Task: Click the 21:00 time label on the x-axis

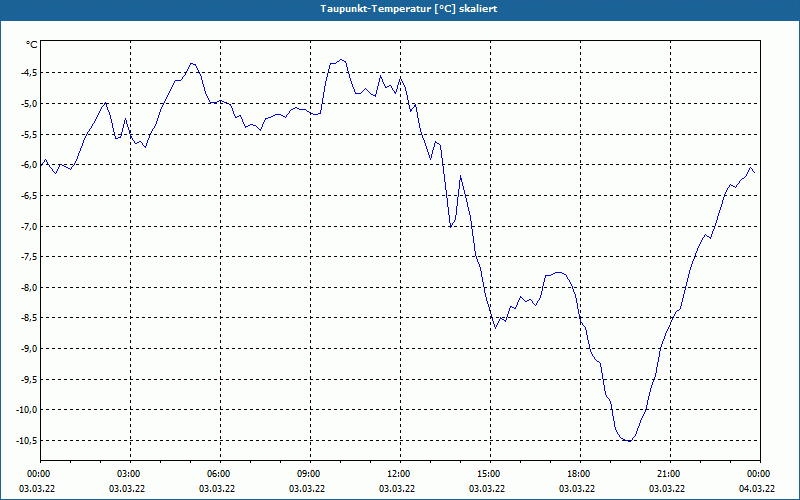Action: tap(670, 474)
